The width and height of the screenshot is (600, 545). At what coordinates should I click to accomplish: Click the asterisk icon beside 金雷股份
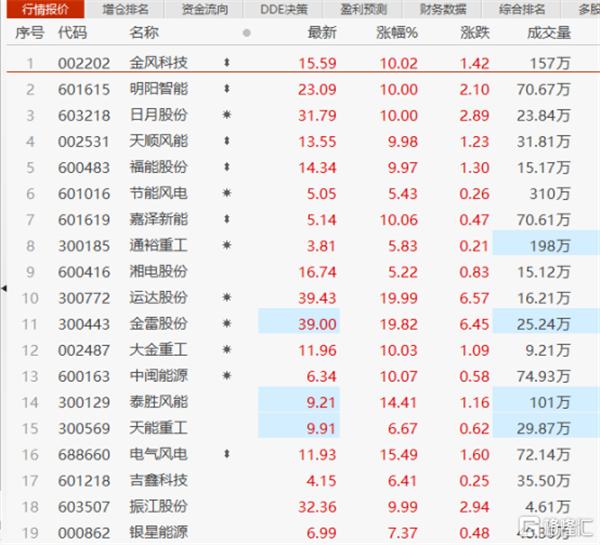226,323
